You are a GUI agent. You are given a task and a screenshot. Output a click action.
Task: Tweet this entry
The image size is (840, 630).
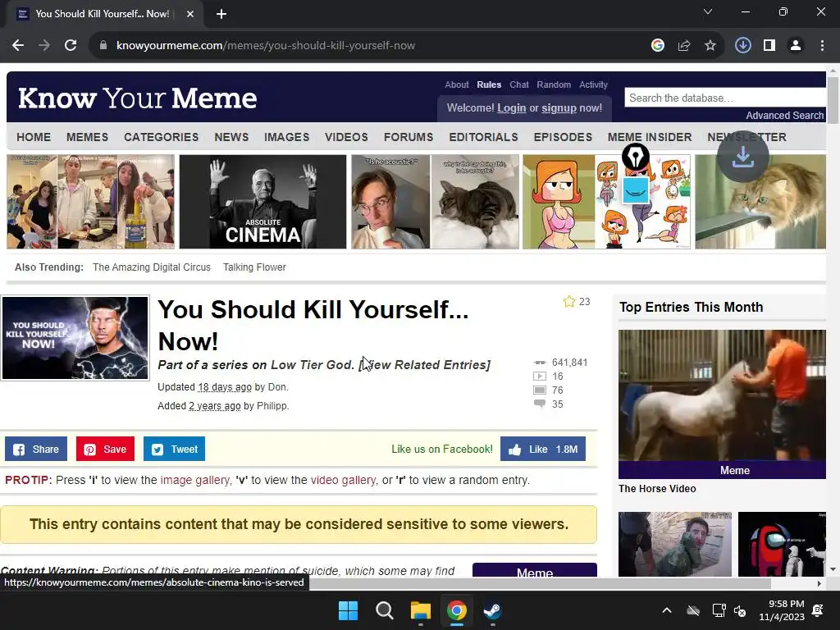point(174,449)
